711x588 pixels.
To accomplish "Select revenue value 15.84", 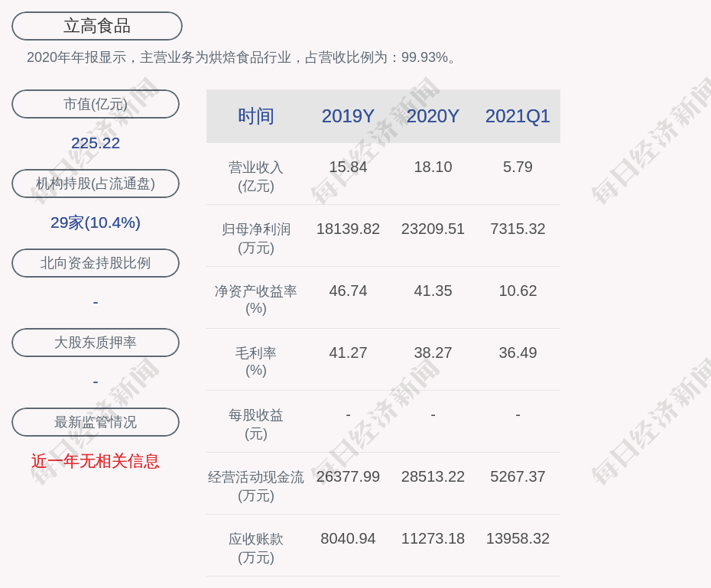I will tap(348, 167).
